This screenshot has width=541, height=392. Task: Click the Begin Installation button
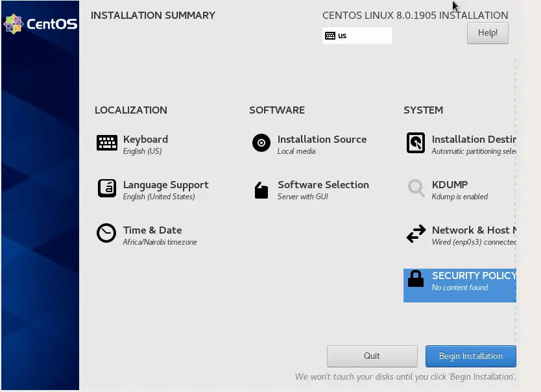(x=470, y=356)
